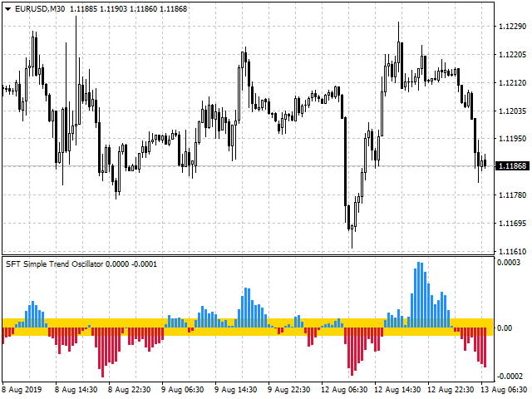Select the lowest candlestick near 12 Aug 06:30
Viewport: 532px width, 399px height.
click(352, 235)
